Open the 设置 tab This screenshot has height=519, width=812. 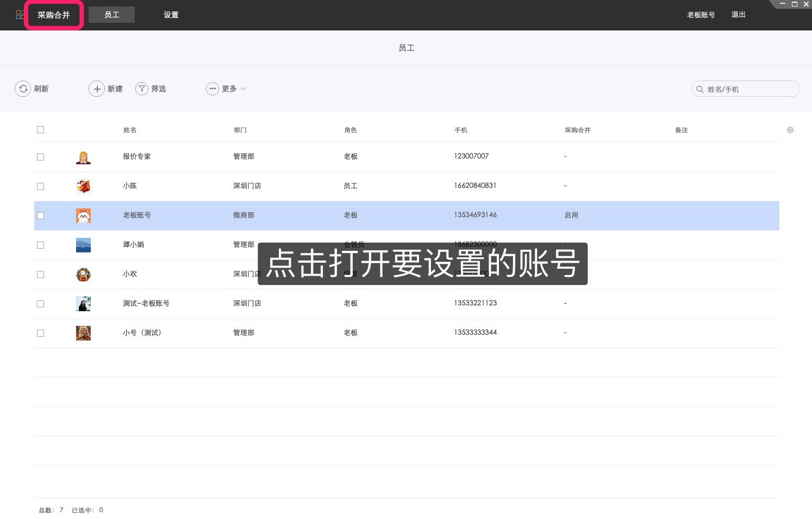171,15
